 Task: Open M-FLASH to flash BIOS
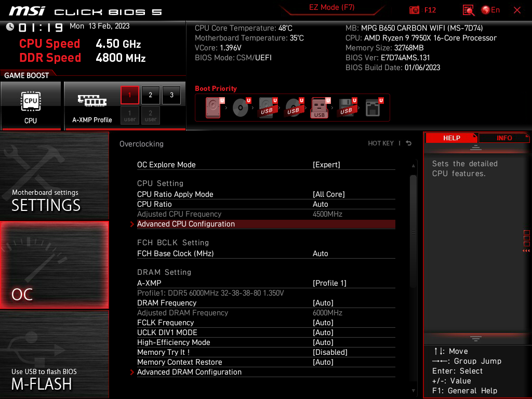(x=54, y=354)
